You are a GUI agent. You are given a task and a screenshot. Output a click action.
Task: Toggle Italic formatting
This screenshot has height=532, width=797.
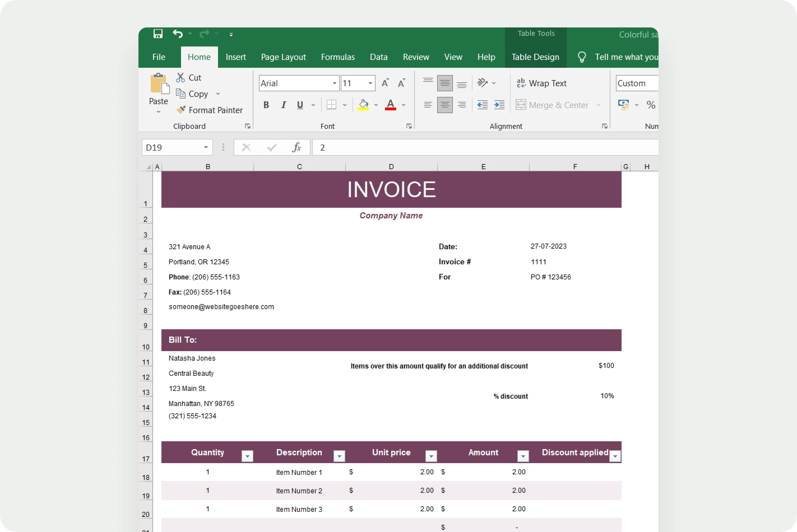tap(283, 105)
